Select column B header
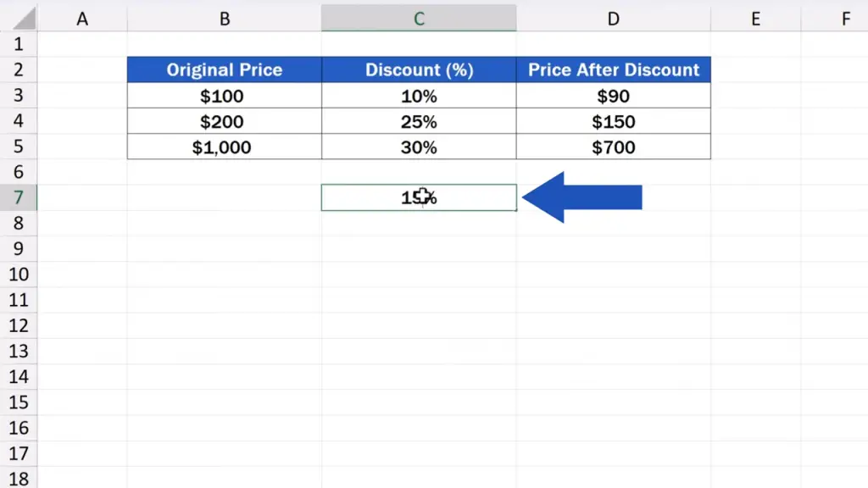 (225, 19)
